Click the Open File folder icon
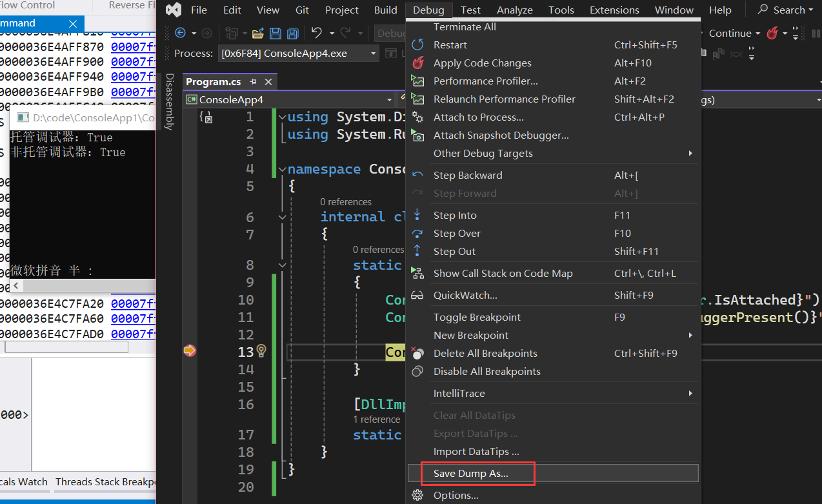This screenshot has height=504, width=822. click(258, 33)
